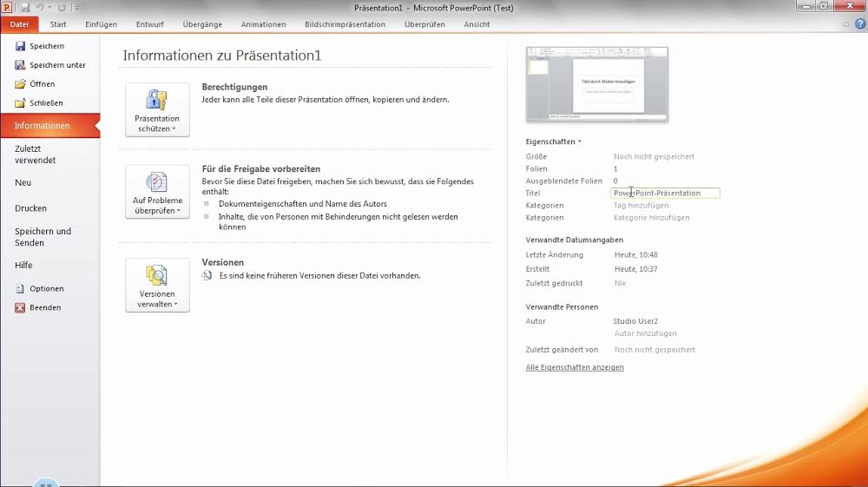
Task: Click the quick access save icon
Action: (25, 8)
